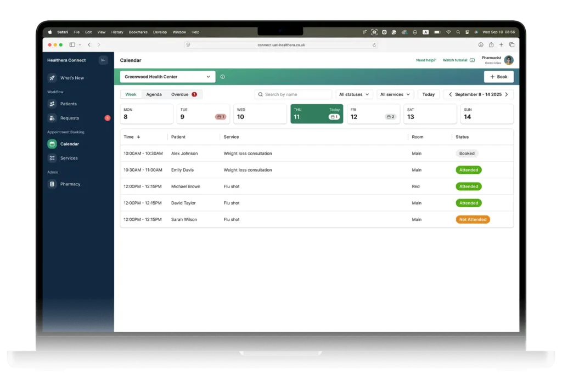Open the Watch tutorial link
562x392 pixels.
[458, 60]
